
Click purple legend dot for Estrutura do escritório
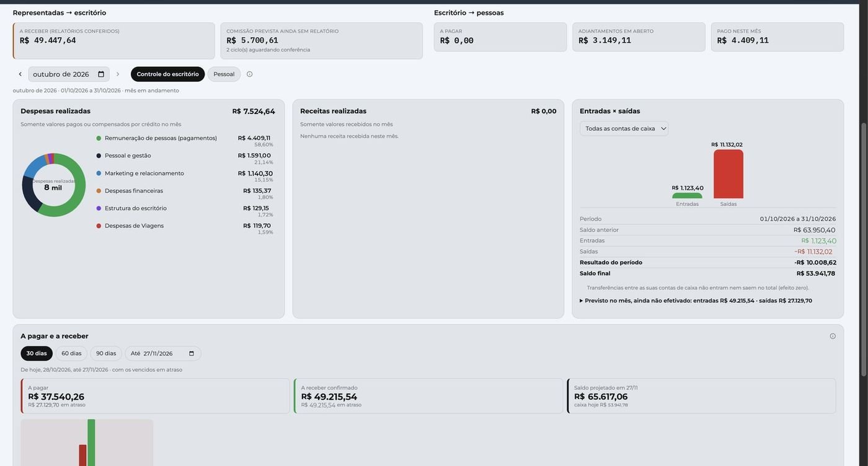tap(99, 208)
